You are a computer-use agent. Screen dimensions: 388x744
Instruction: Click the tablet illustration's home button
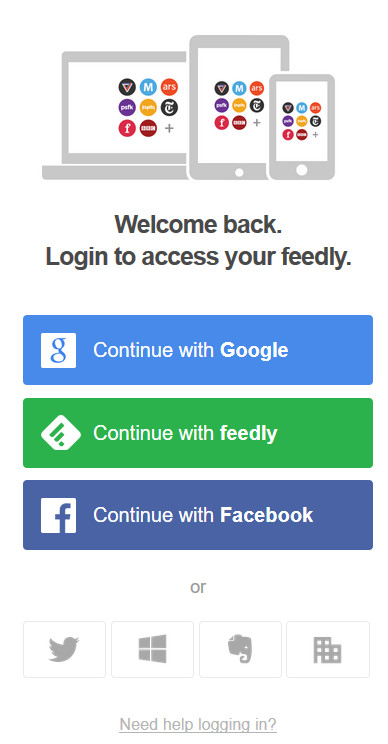click(x=239, y=172)
